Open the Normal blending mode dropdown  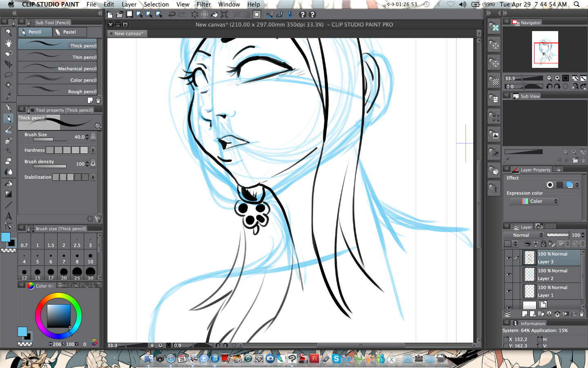point(524,235)
